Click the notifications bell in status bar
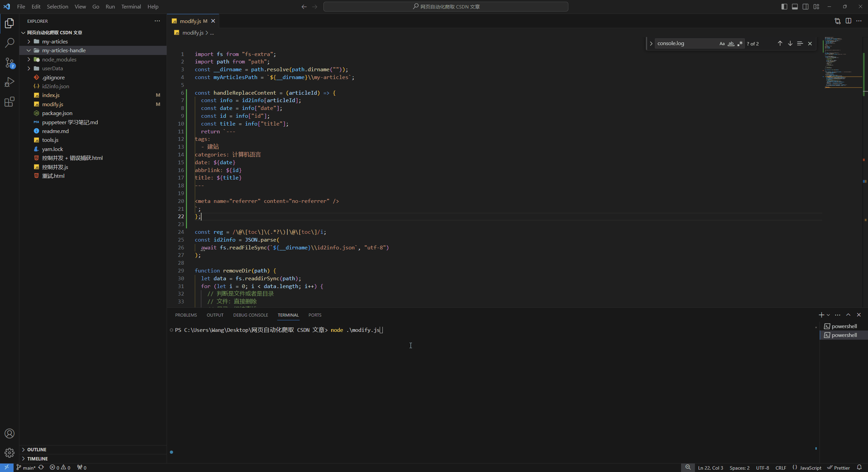 [x=859, y=468]
